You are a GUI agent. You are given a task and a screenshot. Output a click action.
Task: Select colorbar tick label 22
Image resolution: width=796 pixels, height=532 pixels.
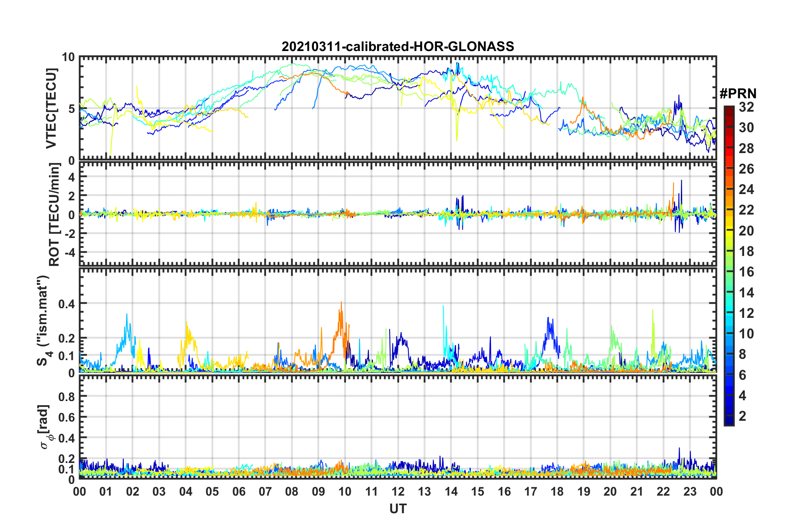coord(746,210)
